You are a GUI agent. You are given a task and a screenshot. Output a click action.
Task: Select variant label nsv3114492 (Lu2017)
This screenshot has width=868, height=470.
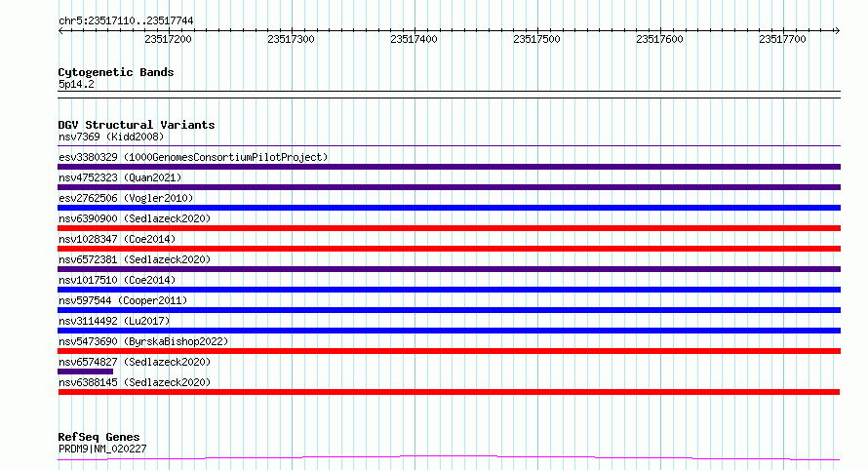tap(114, 321)
